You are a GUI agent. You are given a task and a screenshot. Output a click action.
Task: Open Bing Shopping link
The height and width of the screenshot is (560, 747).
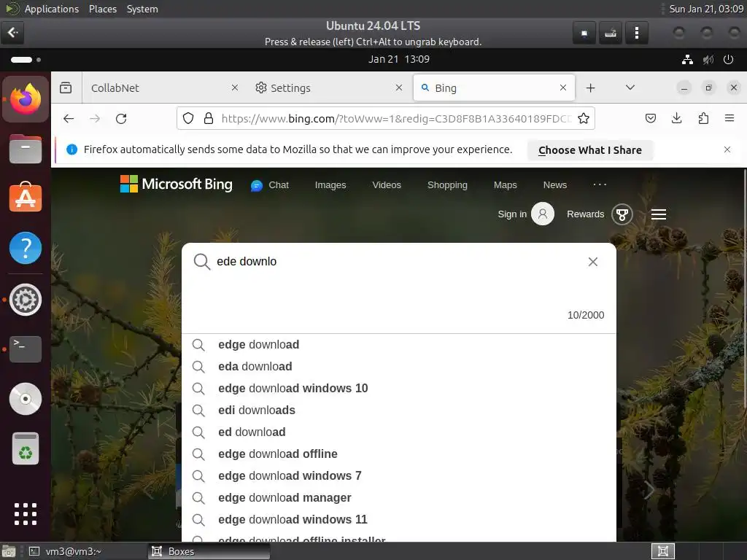pyautogui.click(x=447, y=184)
